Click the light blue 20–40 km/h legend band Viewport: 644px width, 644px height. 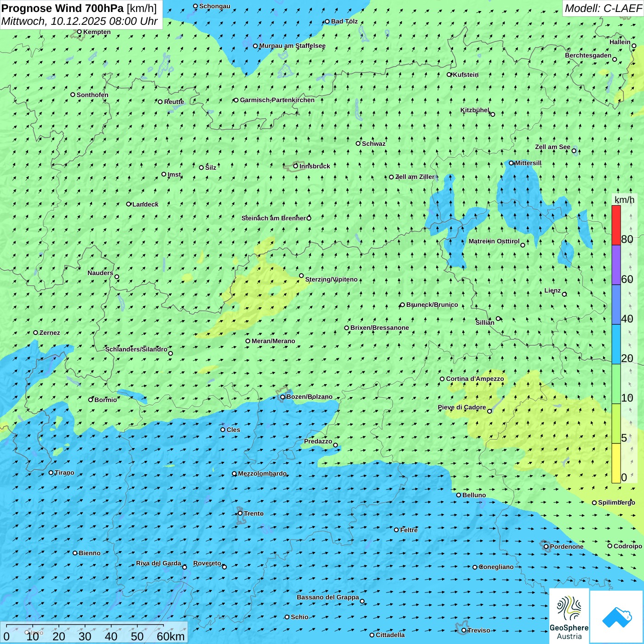616,344
